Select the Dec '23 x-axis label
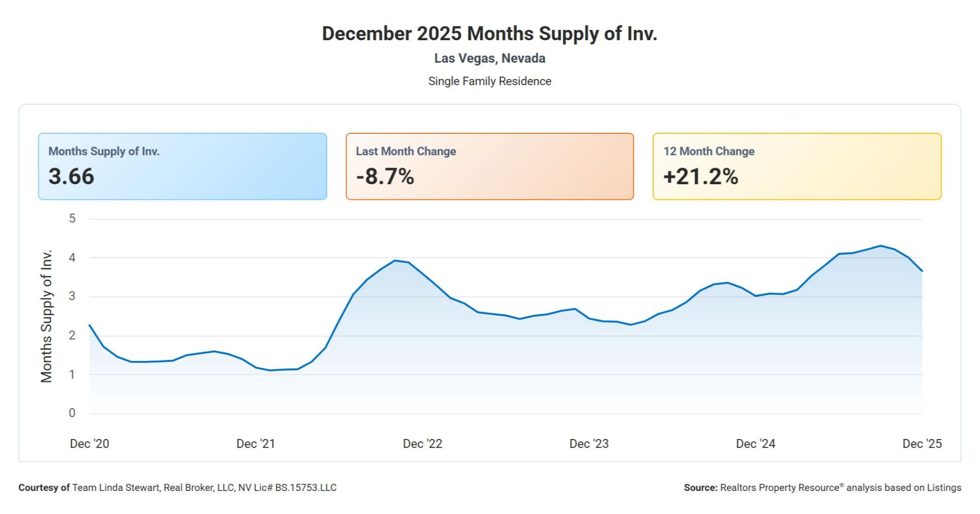980x514 pixels. pyautogui.click(x=589, y=443)
